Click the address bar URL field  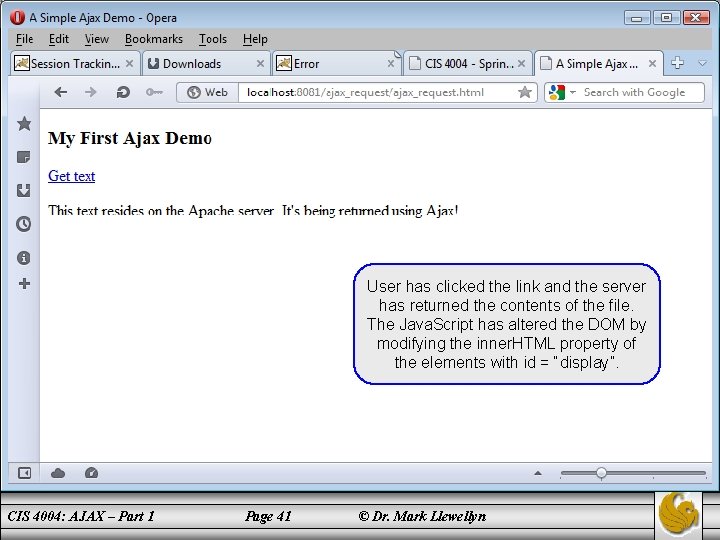377,92
